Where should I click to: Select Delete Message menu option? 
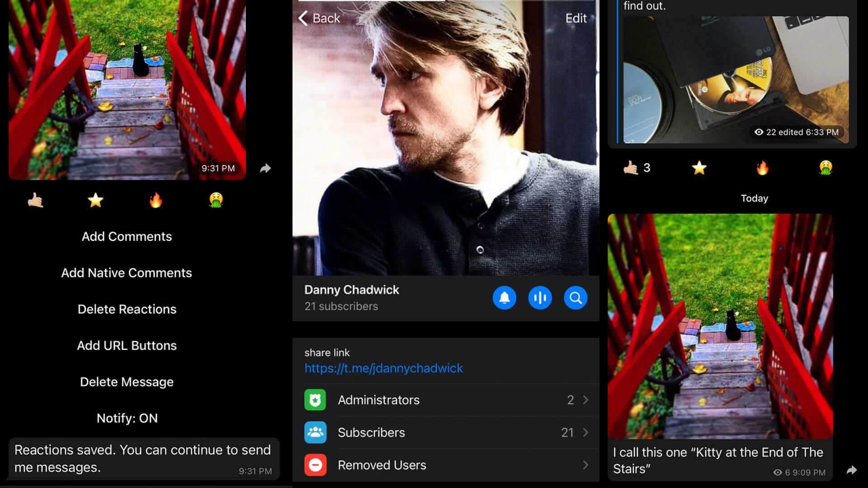pos(127,381)
